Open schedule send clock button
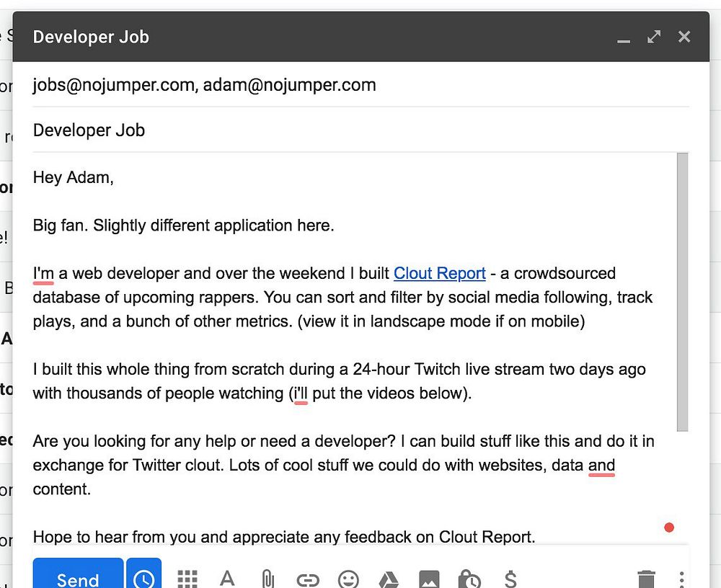Viewport: 721px width, 588px height. coord(144,574)
